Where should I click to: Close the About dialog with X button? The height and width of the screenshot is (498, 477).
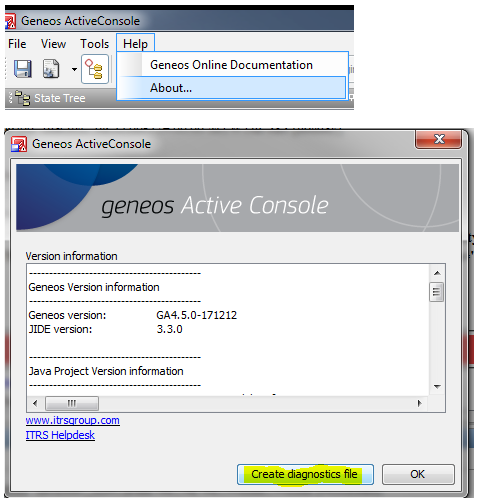[x=438, y=140]
